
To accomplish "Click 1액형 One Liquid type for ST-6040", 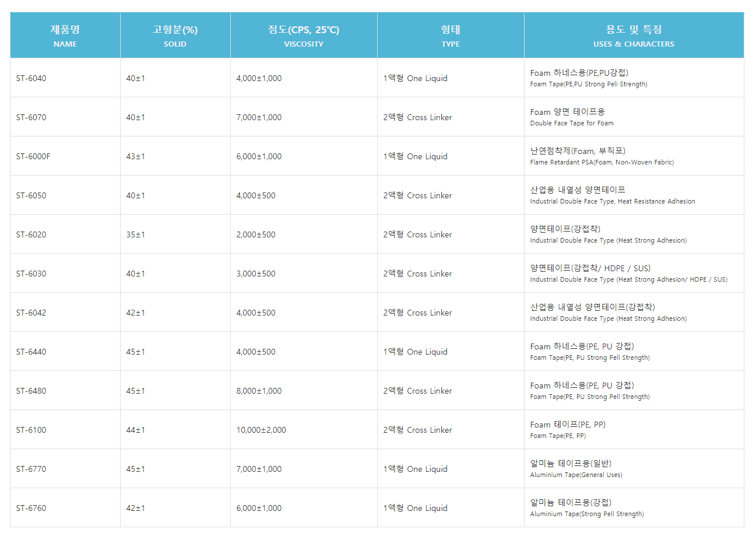I will 416,78.
